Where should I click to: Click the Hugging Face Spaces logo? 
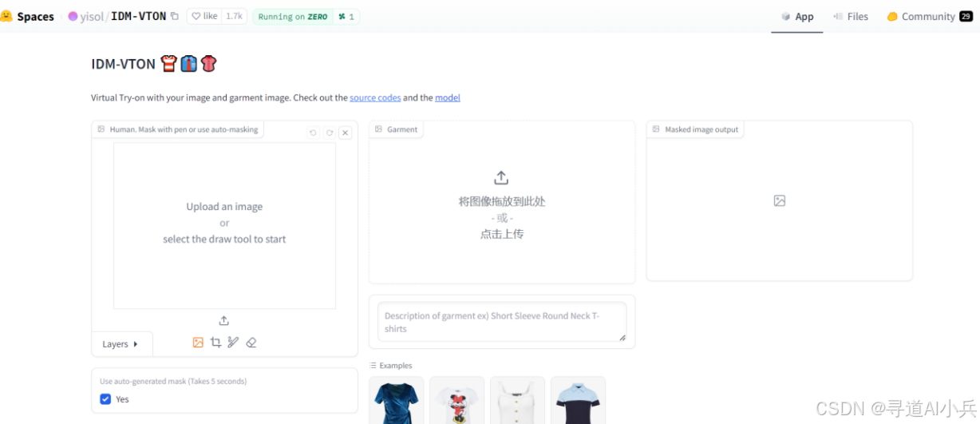(x=6, y=16)
